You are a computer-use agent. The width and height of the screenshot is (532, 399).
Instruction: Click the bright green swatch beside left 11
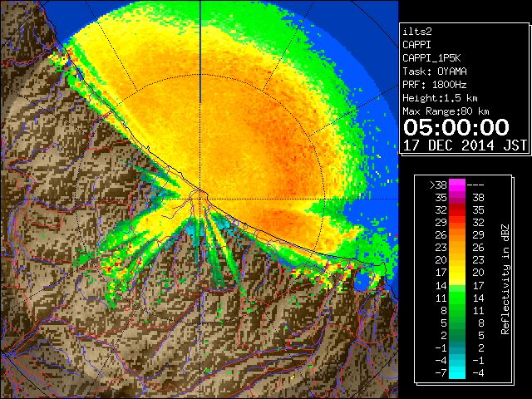point(457,298)
